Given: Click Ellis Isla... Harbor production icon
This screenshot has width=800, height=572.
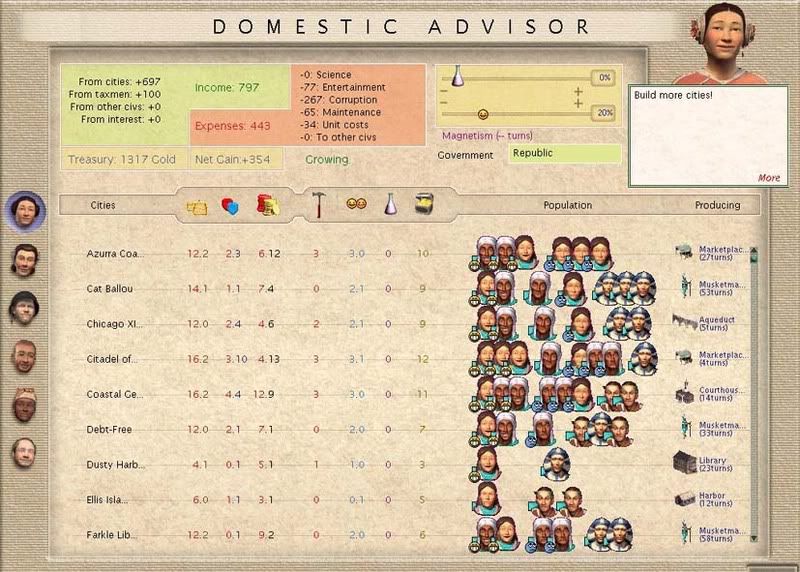Looking at the screenshot, I should pyautogui.click(x=685, y=499).
